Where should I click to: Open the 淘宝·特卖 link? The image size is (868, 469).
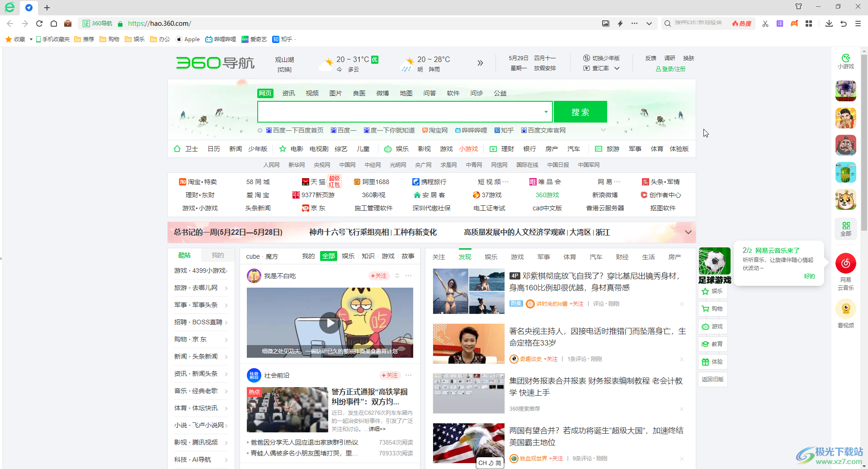tap(198, 182)
